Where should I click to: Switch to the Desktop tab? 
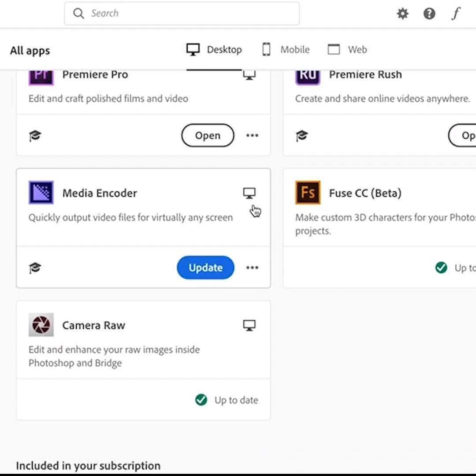tap(214, 49)
